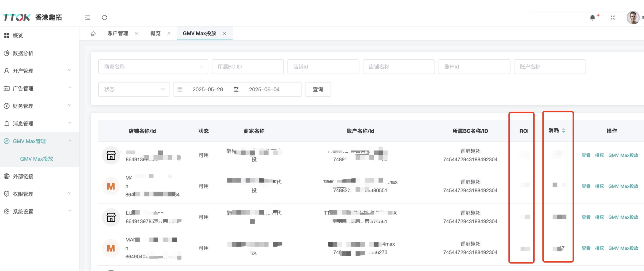Viewport: 644px width, 271px height.
Task: Switch to the 概览 tab
Action: tap(155, 33)
